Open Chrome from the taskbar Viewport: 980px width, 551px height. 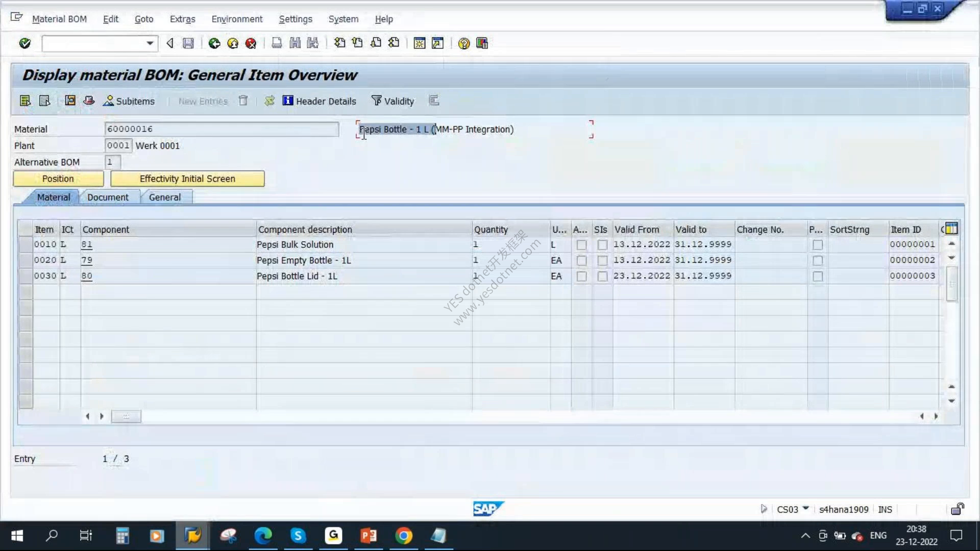[403, 536]
